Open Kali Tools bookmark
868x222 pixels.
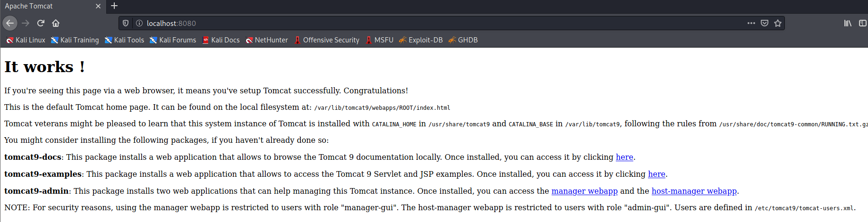click(124, 40)
